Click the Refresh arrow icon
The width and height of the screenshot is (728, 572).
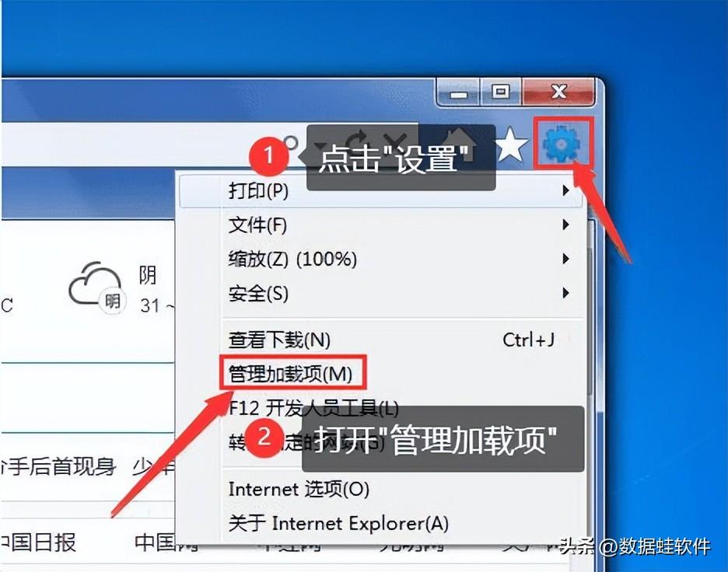pos(356,142)
